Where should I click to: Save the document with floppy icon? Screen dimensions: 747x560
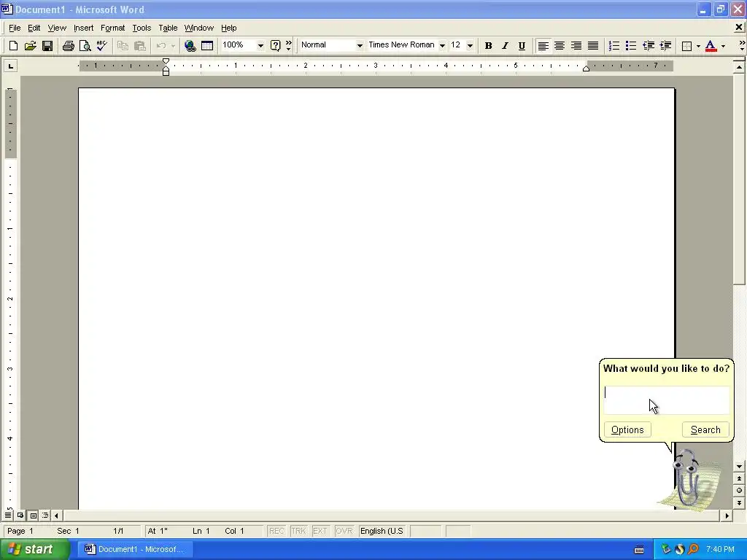point(47,46)
